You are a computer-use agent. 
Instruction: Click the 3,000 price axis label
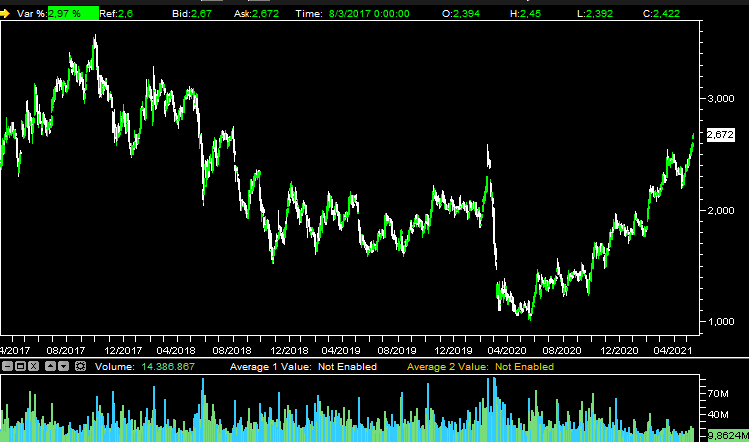click(721, 98)
